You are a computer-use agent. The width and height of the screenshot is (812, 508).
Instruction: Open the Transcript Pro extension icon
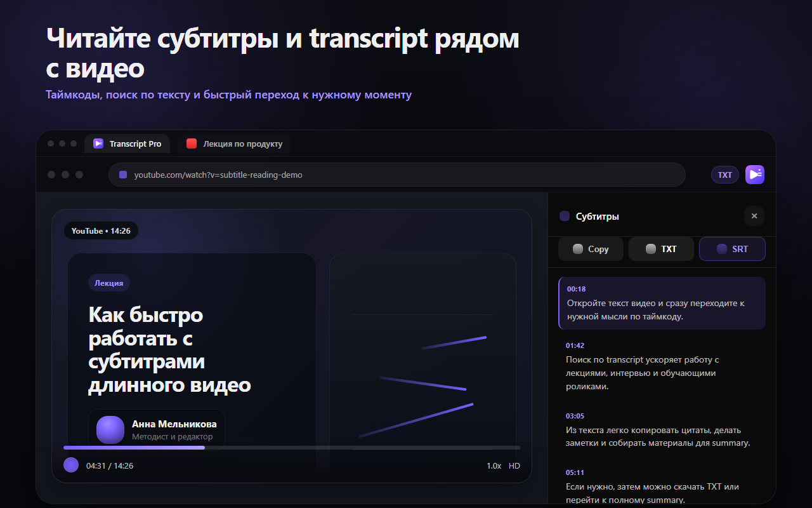tap(754, 174)
